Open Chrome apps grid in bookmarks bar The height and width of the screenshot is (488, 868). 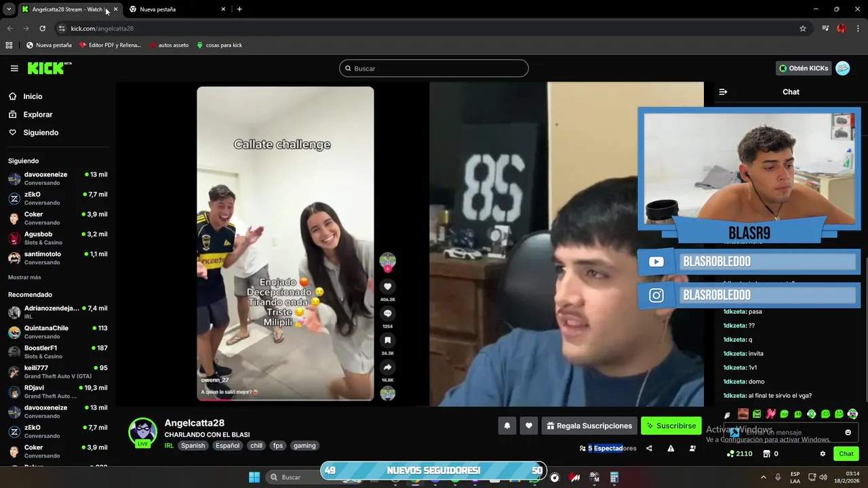click(x=9, y=45)
